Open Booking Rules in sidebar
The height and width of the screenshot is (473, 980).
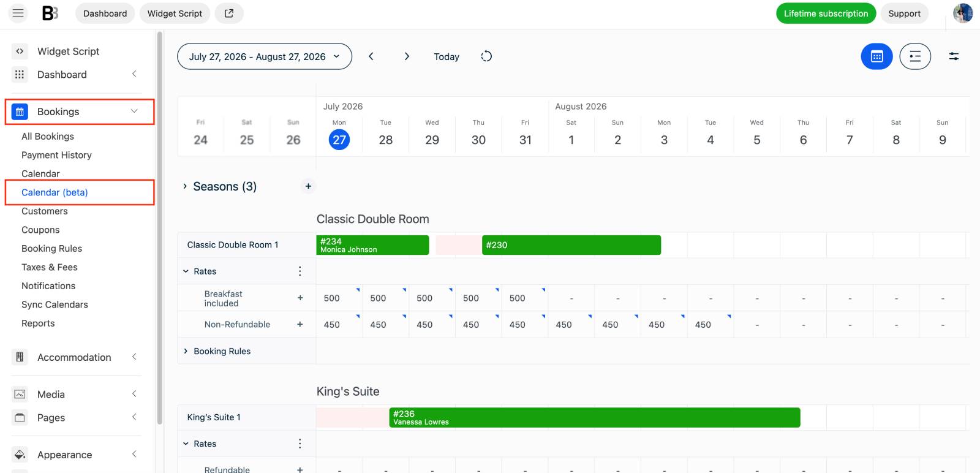click(51, 248)
